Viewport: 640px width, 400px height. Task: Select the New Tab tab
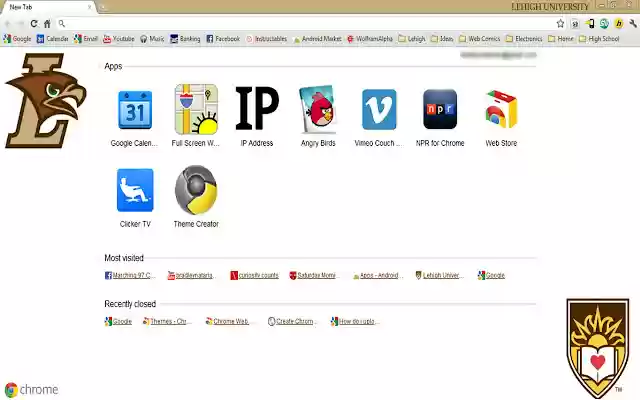coord(47,7)
